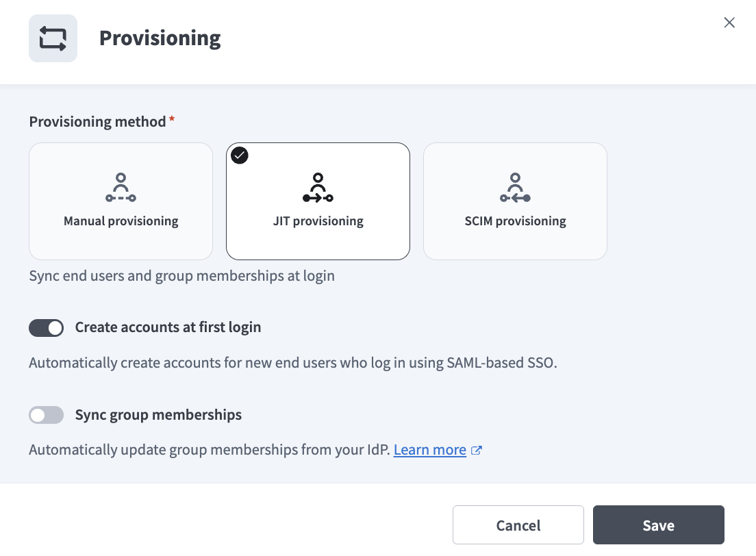Select the SCIM provisioning card

515,201
